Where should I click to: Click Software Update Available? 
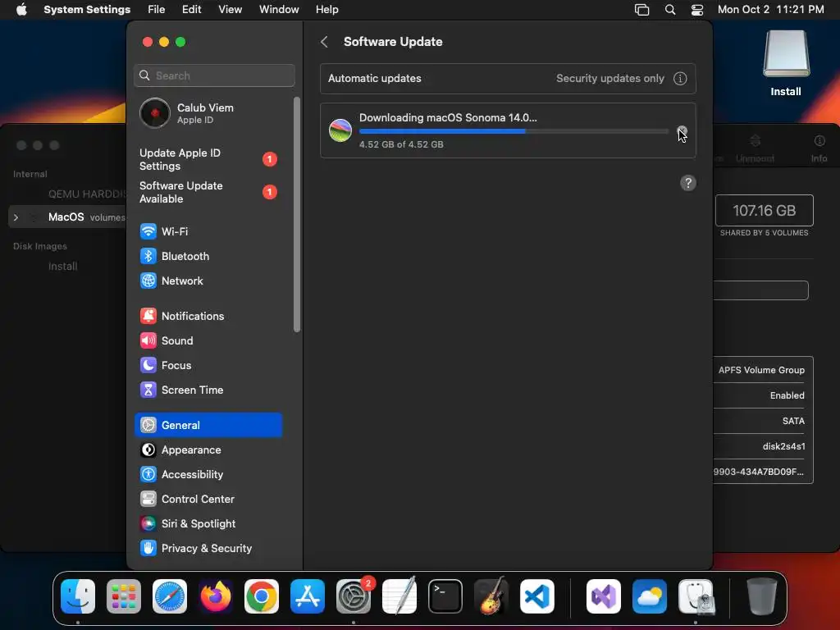pos(208,192)
